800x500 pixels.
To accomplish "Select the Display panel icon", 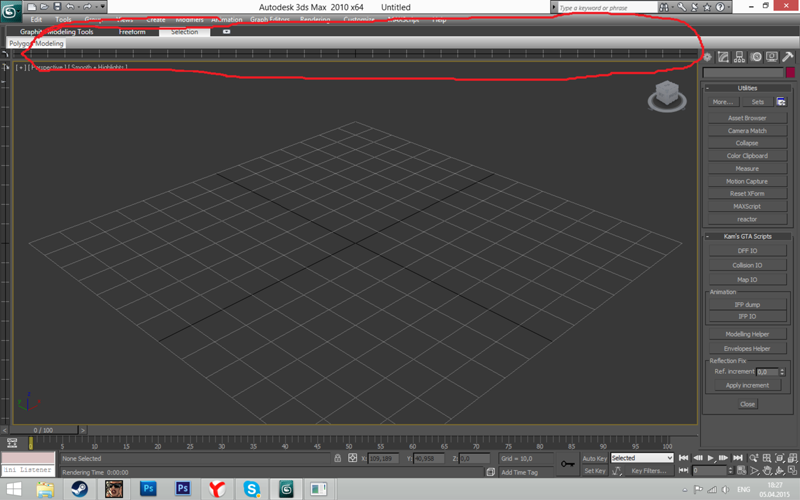I will (772, 57).
